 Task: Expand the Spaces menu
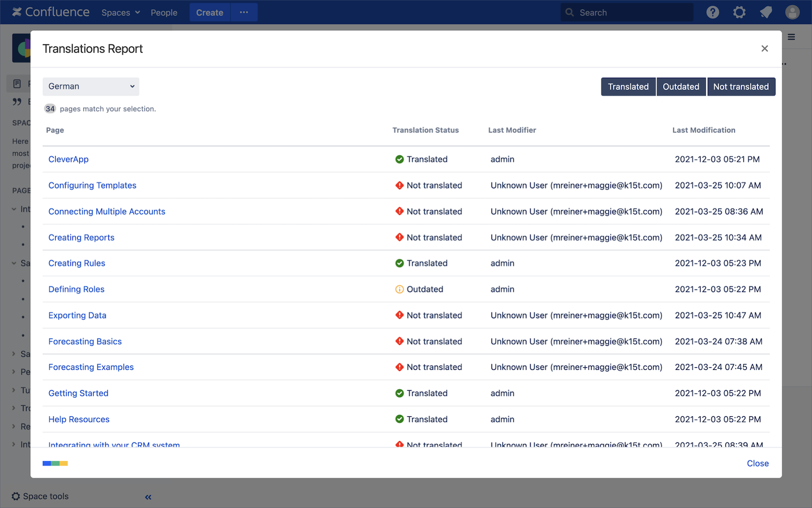tap(120, 13)
